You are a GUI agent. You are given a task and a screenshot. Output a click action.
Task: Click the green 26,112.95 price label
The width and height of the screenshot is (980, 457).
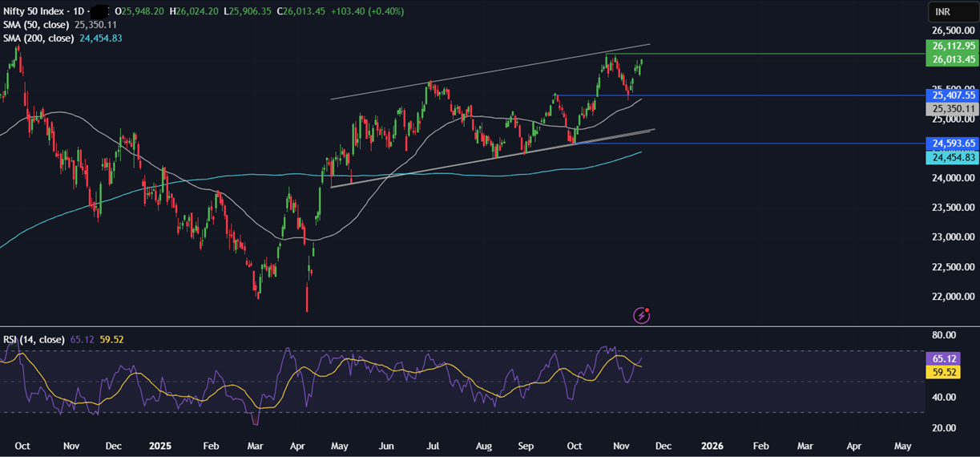click(x=953, y=47)
